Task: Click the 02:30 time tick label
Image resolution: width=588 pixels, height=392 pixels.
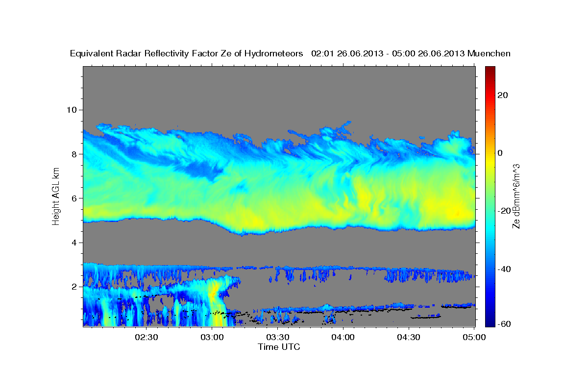Action: tap(147, 337)
